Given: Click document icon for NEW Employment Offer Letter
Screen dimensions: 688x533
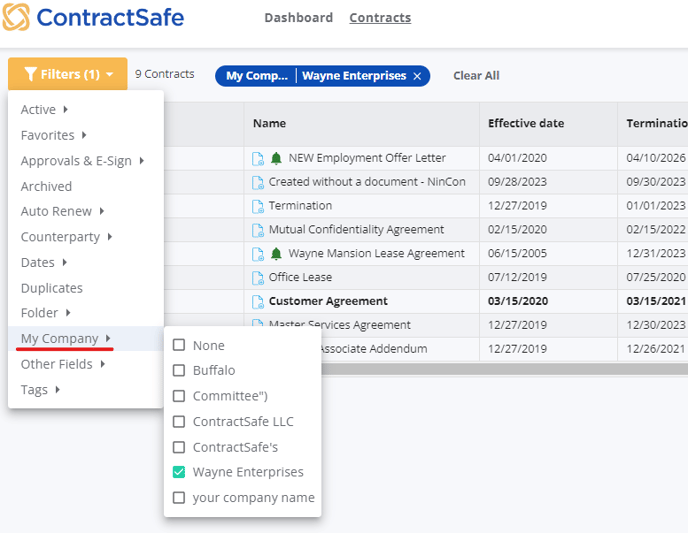Looking at the screenshot, I should coord(258,159).
